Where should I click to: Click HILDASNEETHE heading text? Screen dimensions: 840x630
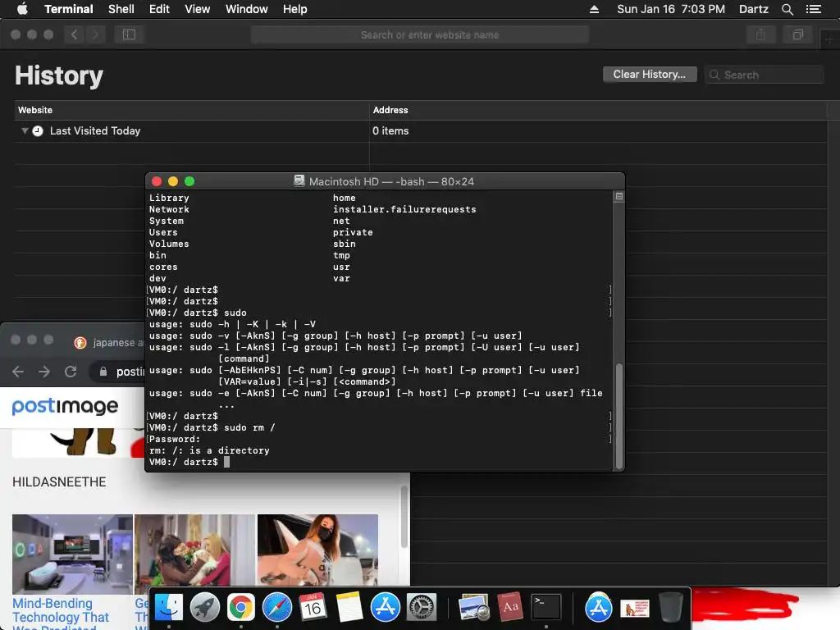coord(59,482)
